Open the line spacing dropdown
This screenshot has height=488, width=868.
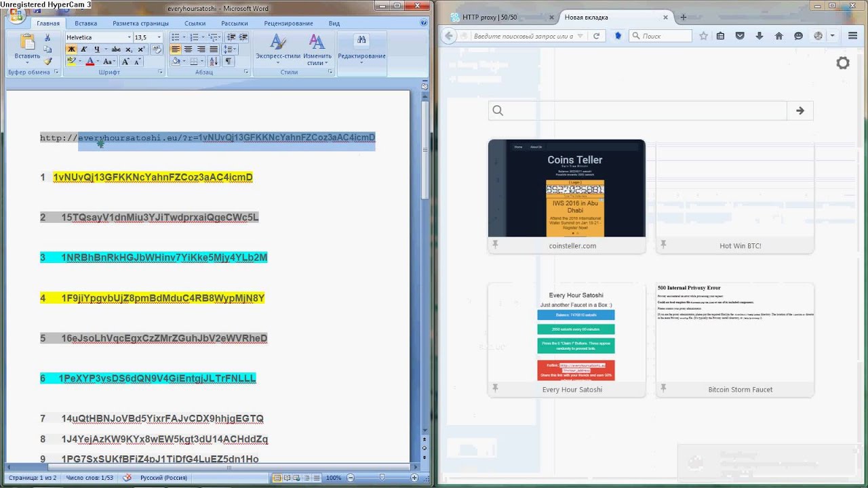(x=230, y=49)
